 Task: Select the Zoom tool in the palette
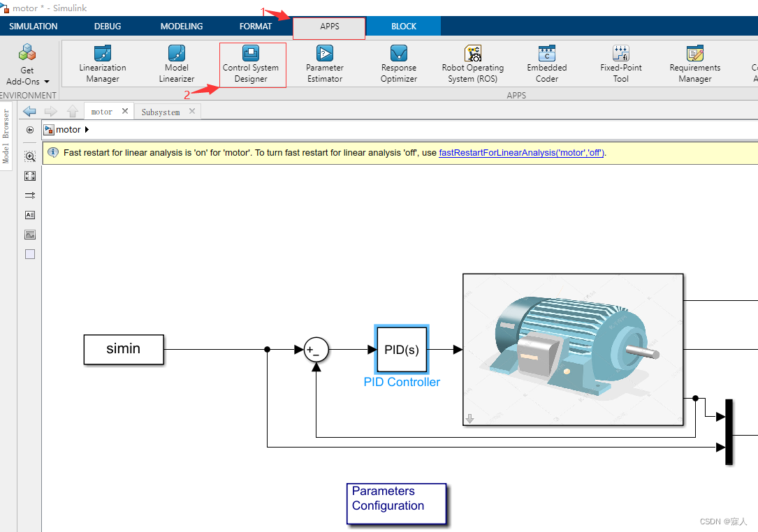click(29, 156)
